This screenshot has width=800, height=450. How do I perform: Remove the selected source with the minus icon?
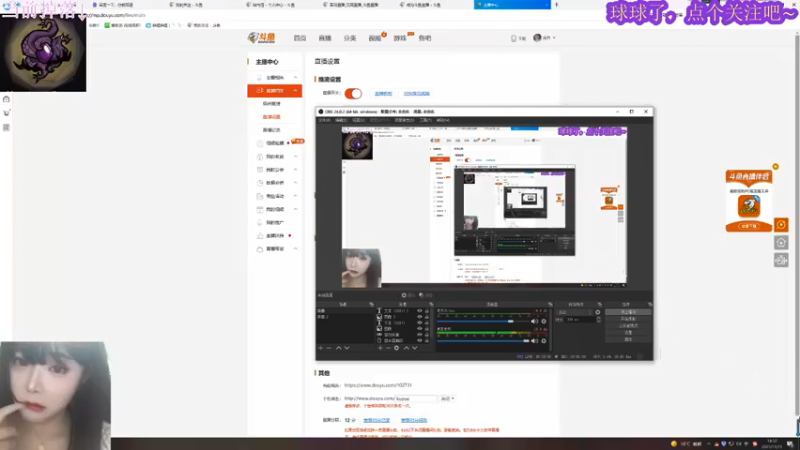[388, 348]
